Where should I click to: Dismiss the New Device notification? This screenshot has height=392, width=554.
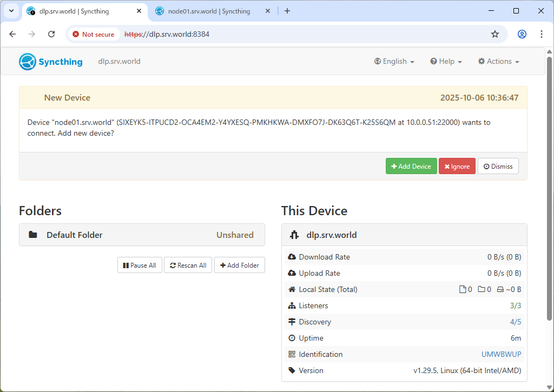click(498, 167)
